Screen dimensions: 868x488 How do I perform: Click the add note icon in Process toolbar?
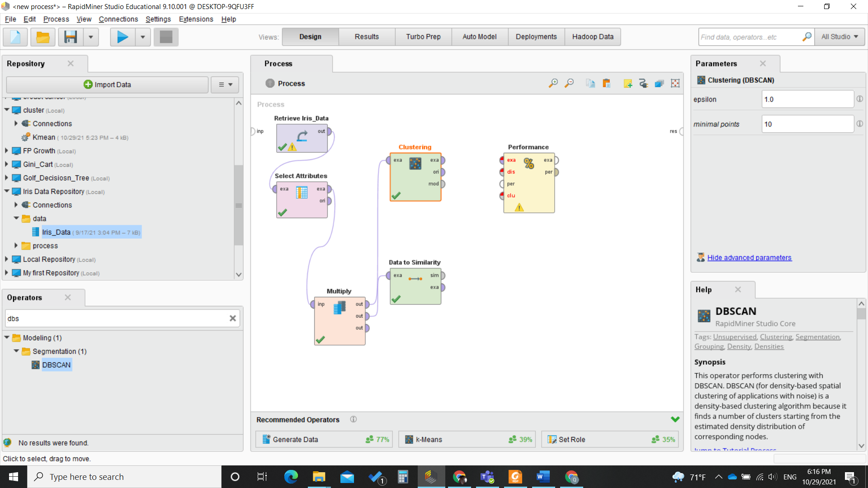click(627, 83)
